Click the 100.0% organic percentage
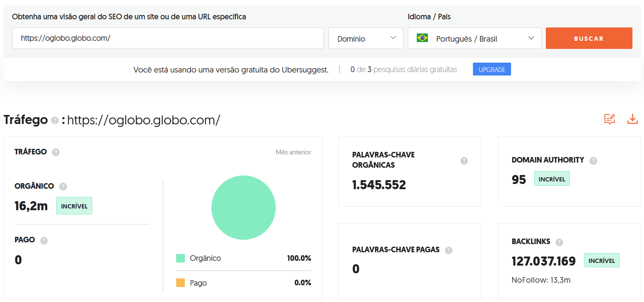This screenshot has width=644, height=302. (299, 258)
